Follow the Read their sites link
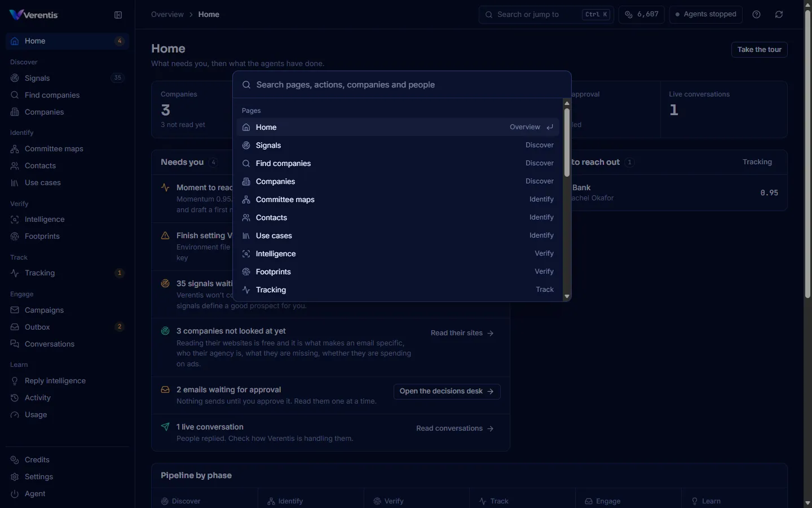The image size is (812, 508). (462, 333)
